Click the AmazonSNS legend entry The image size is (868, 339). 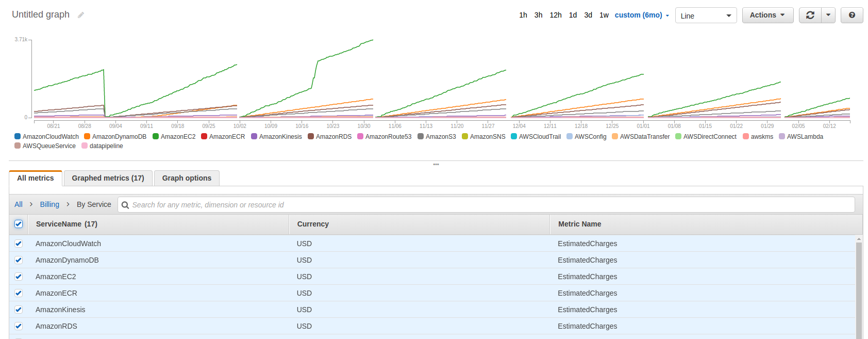pos(483,137)
